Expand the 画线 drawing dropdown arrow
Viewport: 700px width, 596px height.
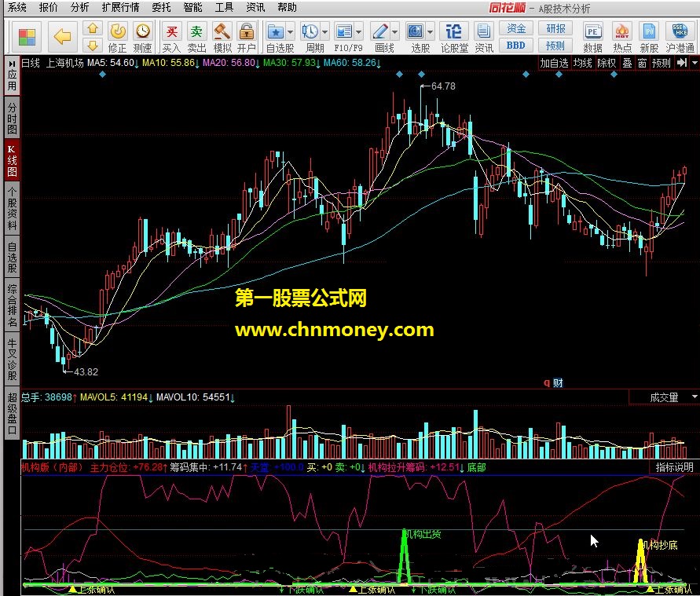tap(394, 31)
